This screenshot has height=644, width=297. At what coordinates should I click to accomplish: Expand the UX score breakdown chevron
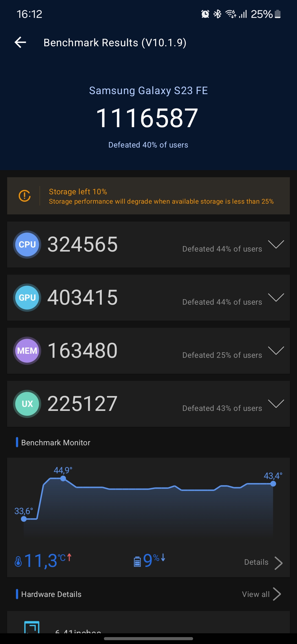[x=276, y=403]
